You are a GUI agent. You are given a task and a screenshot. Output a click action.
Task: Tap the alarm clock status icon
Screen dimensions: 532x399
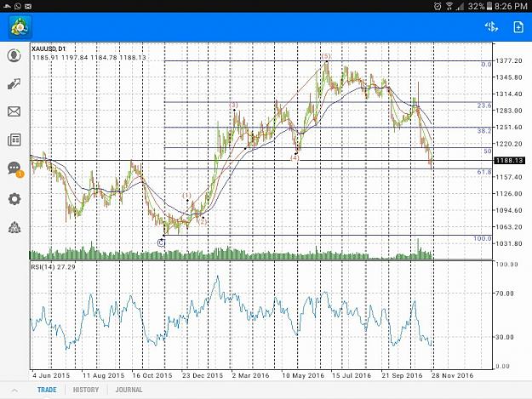pyautogui.click(x=438, y=6)
